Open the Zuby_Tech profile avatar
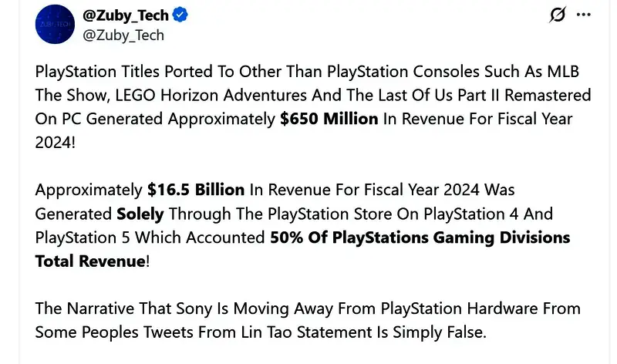The width and height of the screenshot is (617, 364). pos(54,25)
